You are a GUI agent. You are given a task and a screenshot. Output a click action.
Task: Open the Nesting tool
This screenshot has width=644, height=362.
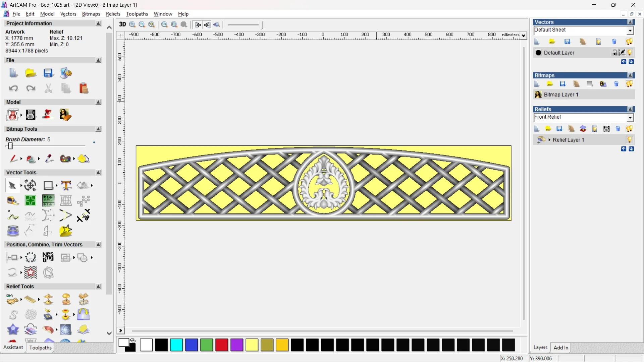point(48,257)
